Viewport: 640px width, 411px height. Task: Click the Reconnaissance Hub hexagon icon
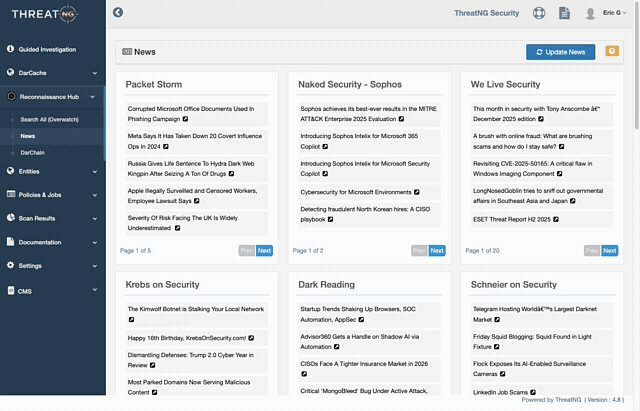pos(11,96)
